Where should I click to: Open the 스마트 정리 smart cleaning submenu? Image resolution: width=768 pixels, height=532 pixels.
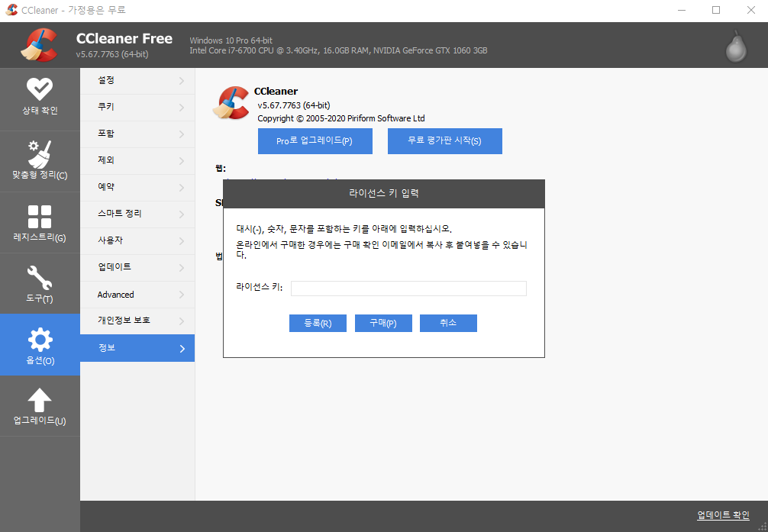click(x=137, y=214)
